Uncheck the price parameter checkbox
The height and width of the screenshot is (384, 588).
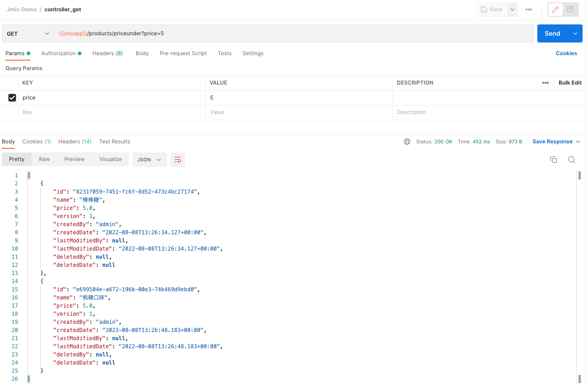pos(12,98)
